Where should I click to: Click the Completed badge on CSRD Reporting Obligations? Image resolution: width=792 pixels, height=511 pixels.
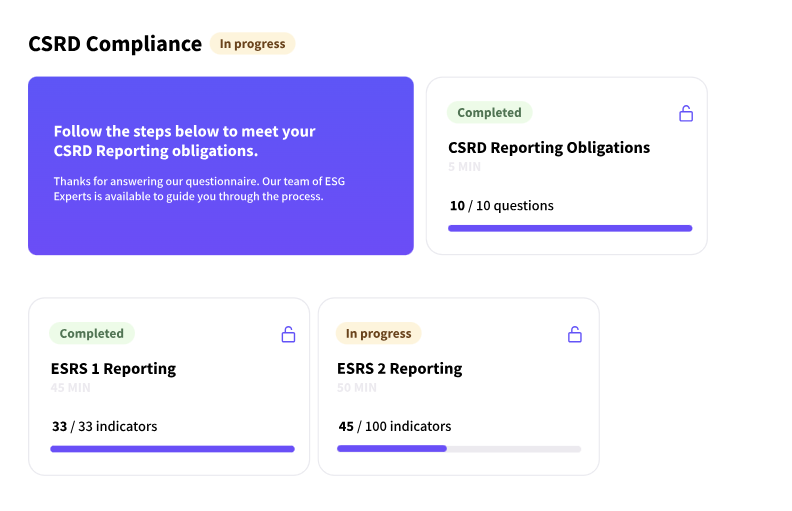489,113
